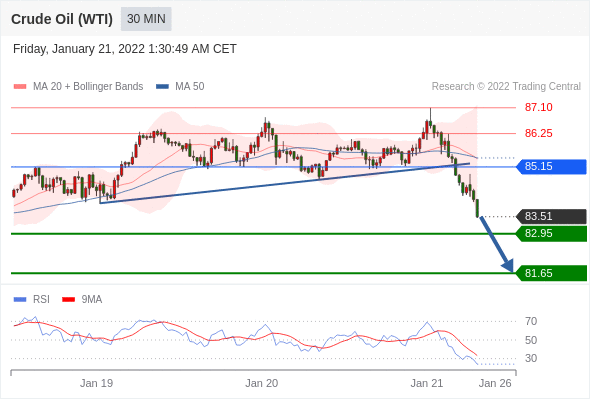Click the MA 20 + Bollinger Bands legend text

coord(88,87)
